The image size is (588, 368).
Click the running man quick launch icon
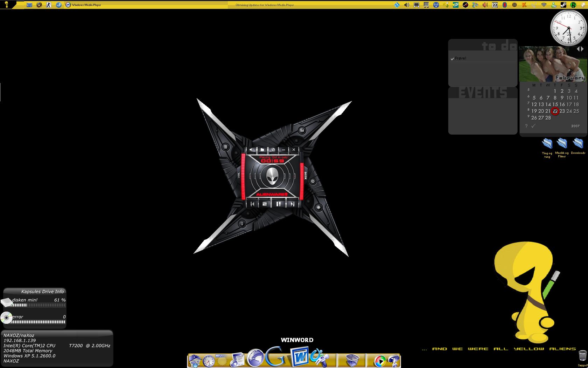49,5
